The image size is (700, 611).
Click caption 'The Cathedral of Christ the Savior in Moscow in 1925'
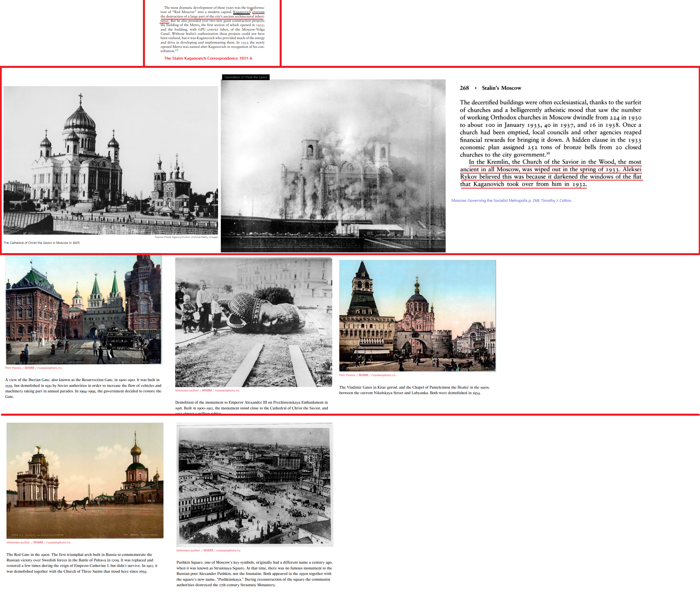[42, 243]
